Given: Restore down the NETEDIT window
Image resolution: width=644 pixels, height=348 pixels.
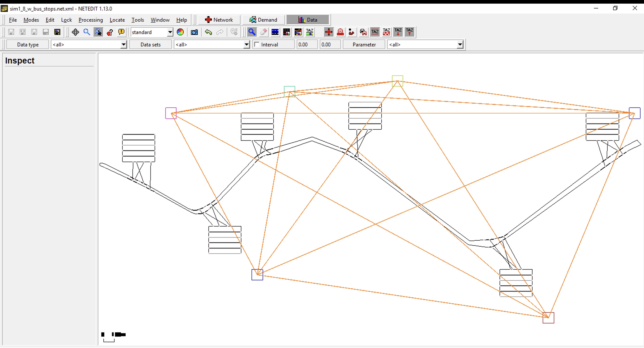Looking at the screenshot, I should click(x=615, y=8).
